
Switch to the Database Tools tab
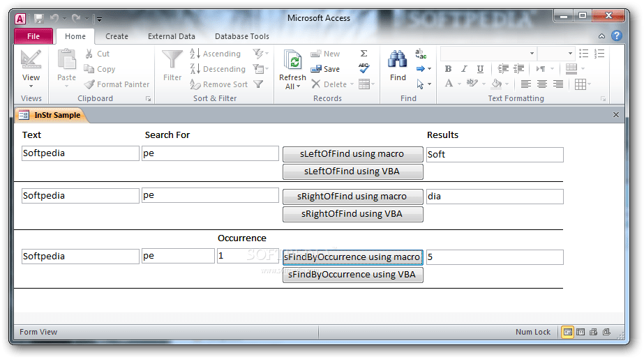[x=242, y=36]
